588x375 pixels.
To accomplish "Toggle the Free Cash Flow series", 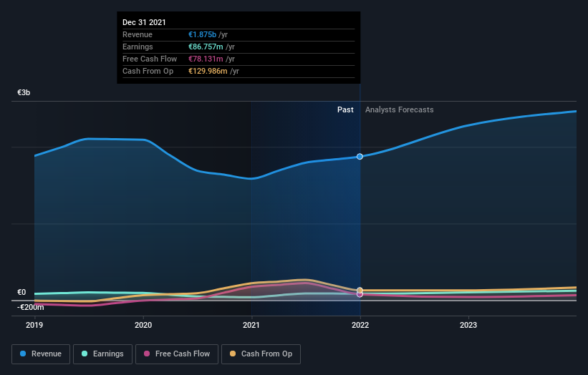I will (x=177, y=354).
